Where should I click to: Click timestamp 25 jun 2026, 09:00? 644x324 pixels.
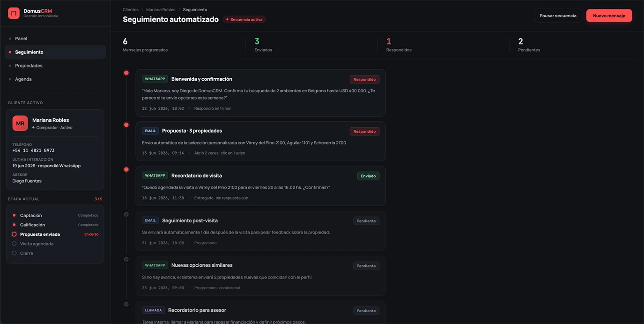[x=163, y=288]
